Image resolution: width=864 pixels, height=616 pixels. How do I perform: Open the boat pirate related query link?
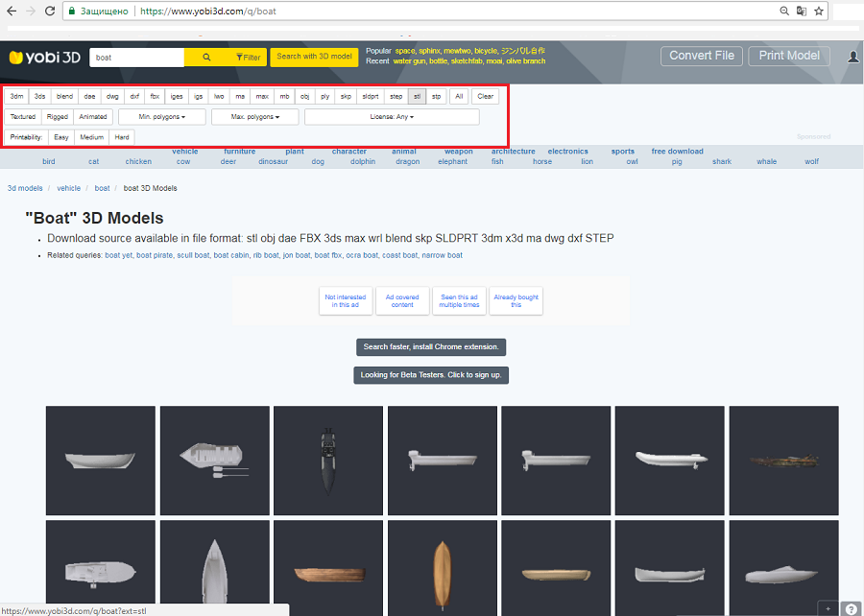[155, 255]
